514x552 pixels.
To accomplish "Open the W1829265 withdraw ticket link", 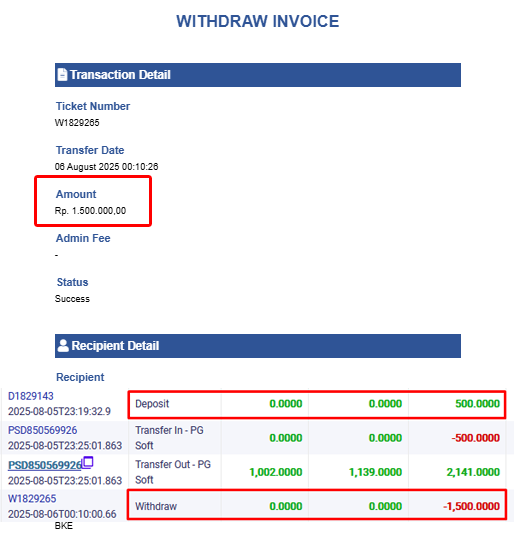I will (x=32, y=498).
